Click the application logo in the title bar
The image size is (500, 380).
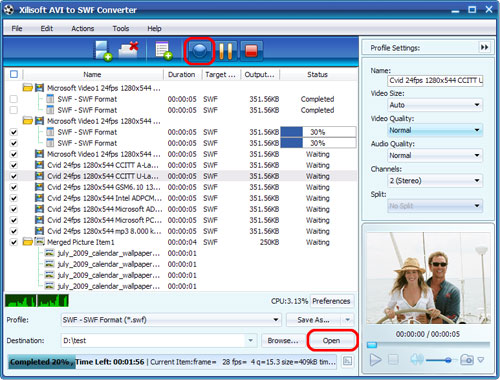coord(9,10)
